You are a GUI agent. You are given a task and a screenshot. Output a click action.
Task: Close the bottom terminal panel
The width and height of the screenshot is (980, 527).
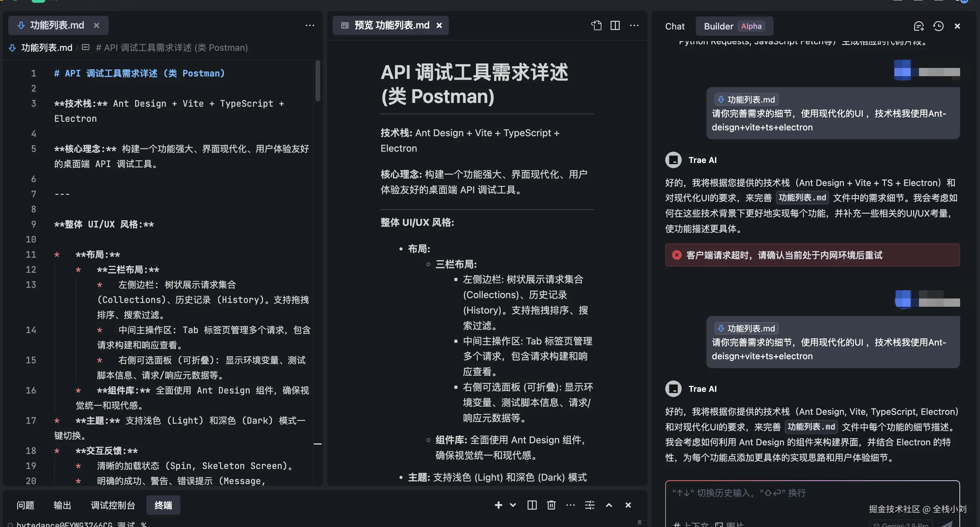click(628, 505)
